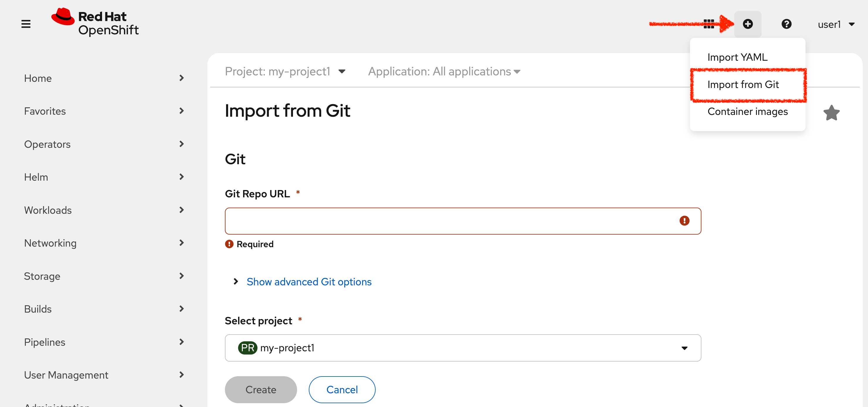Image resolution: width=868 pixels, height=407 pixels.
Task: Open the help question mark icon
Action: coord(786,23)
